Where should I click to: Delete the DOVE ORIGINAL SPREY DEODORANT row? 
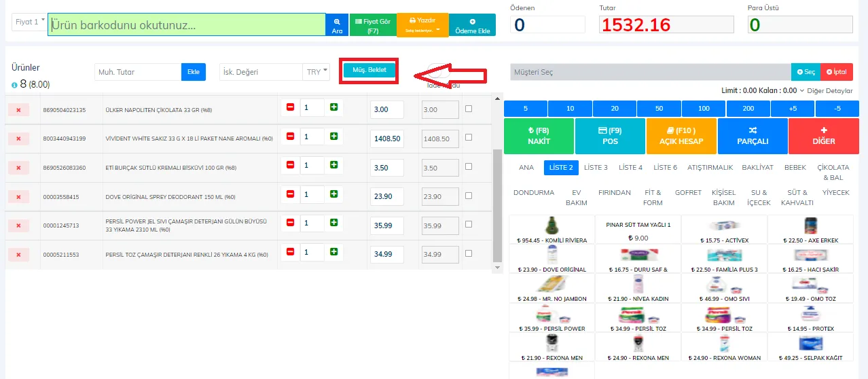coord(18,197)
